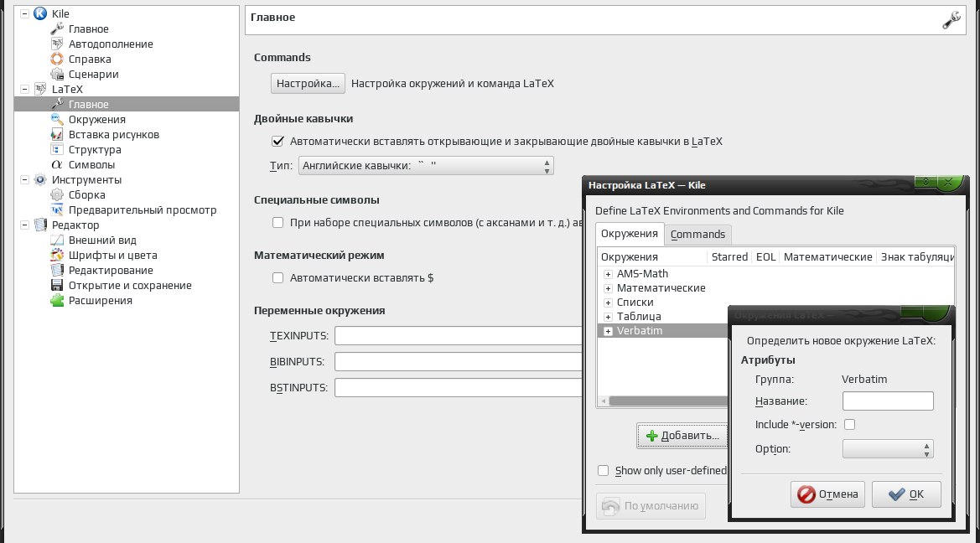Expand the Verbatim environments group
980x543 pixels.
click(x=608, y=331)
